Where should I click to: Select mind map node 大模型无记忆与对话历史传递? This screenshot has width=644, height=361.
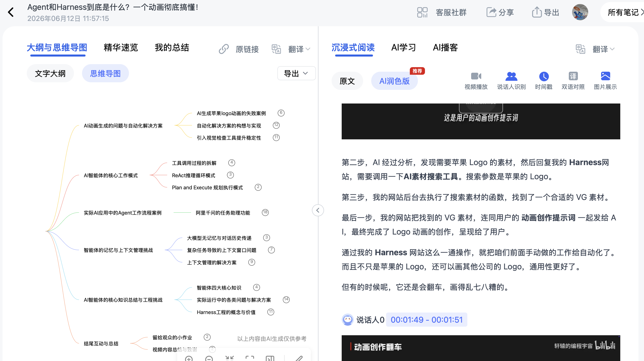(x=219, y=238)
